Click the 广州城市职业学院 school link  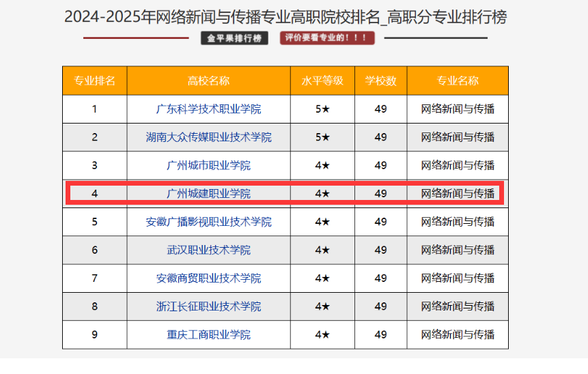click(x=208, y=165)
